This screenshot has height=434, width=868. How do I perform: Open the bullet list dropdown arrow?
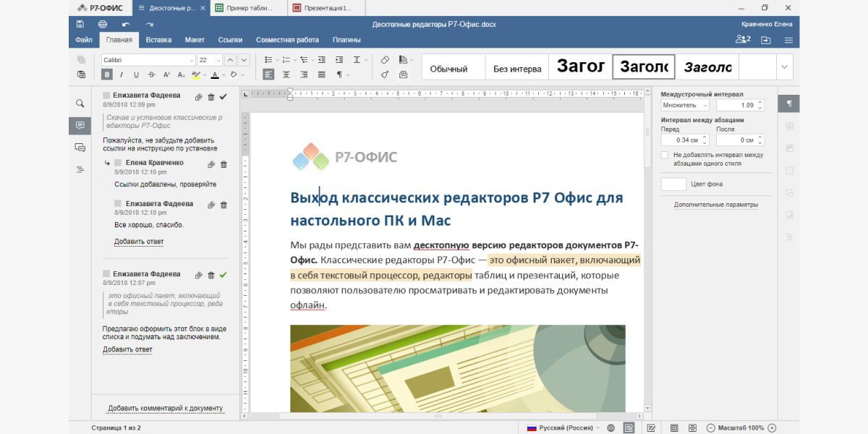276,60
